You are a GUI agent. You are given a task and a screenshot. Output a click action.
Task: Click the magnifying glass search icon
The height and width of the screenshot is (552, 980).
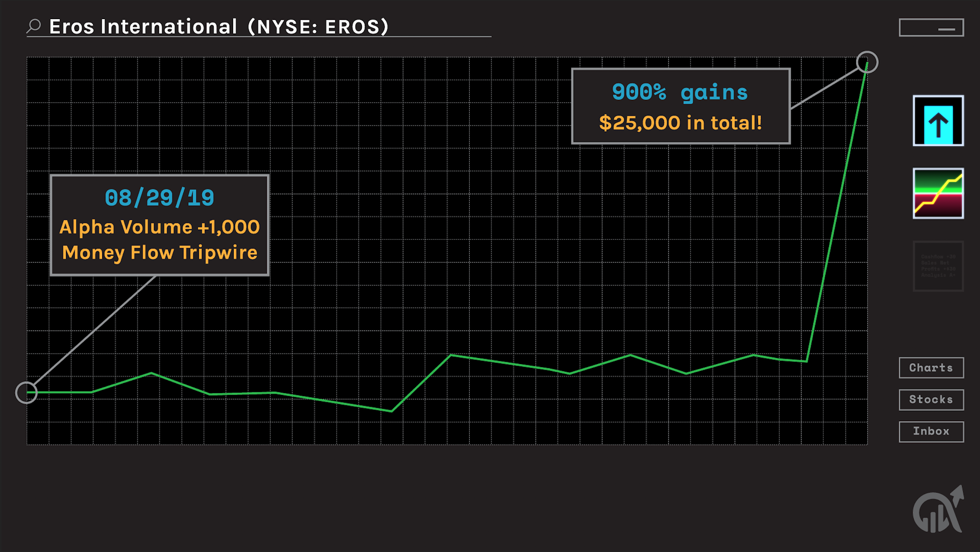pyautogui.click(x=34, y=26)
